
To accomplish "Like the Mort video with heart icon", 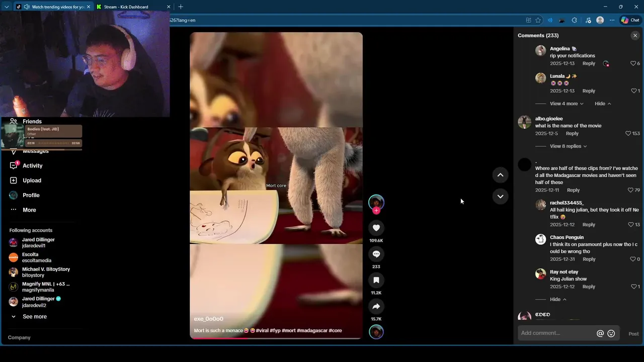I will 376,228.
